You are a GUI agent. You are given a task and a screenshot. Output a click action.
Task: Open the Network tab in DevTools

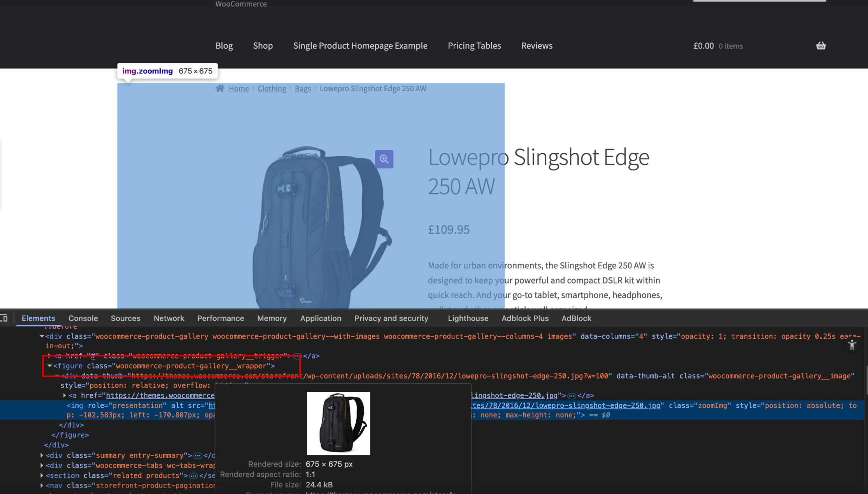pos(169,318)
